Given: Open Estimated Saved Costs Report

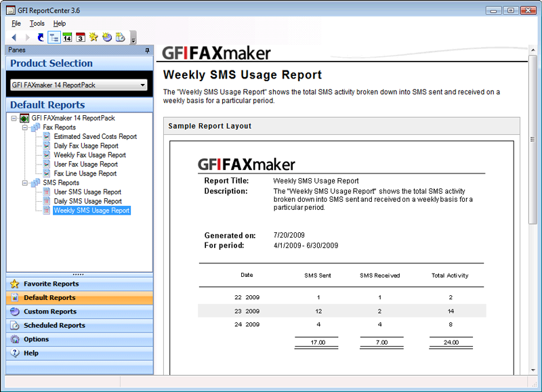Looking at the screenshot, I should [x=96, y=137].
